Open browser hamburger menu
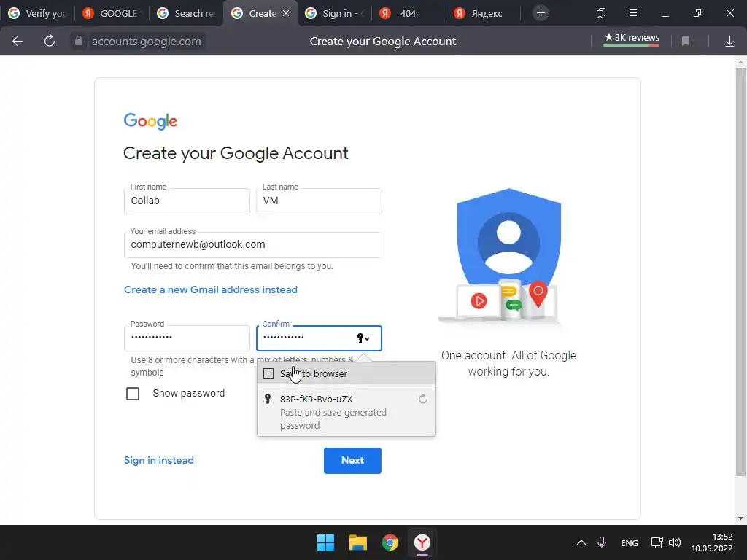The width and height of the screenshot is (747, 560). point(632,13)
